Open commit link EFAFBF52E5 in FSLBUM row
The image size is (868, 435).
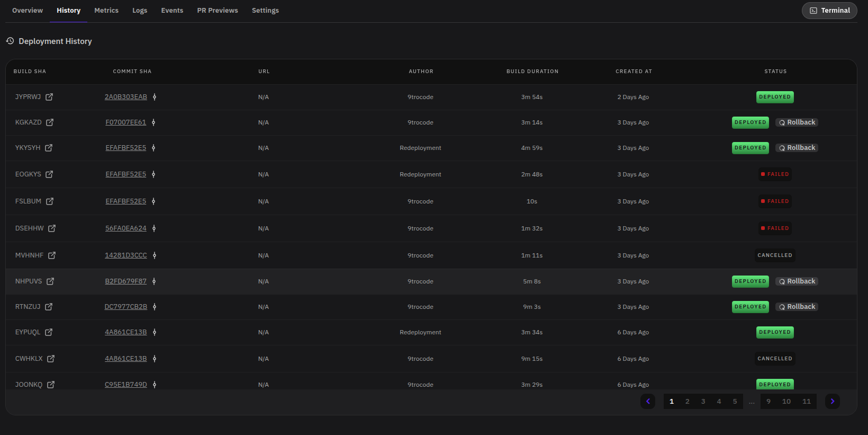click(126, 201)
